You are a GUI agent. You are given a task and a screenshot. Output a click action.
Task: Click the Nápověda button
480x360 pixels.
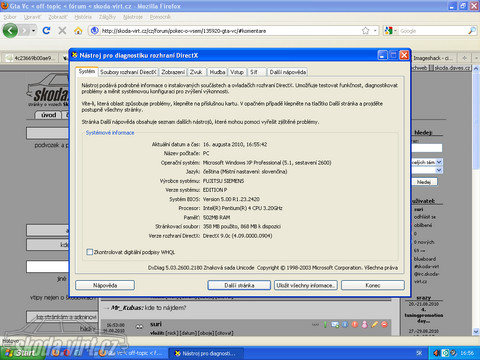pyautogui.click(x=105, y=285)
